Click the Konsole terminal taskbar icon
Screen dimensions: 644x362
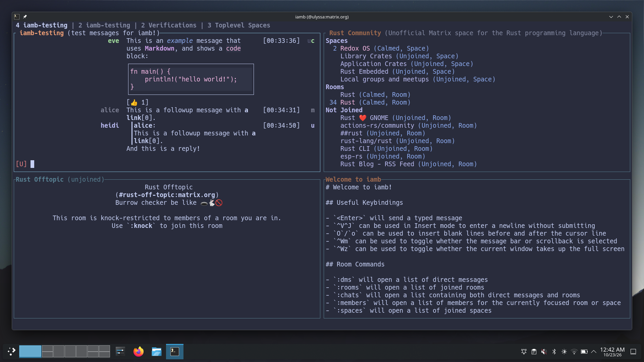point(175,351)
